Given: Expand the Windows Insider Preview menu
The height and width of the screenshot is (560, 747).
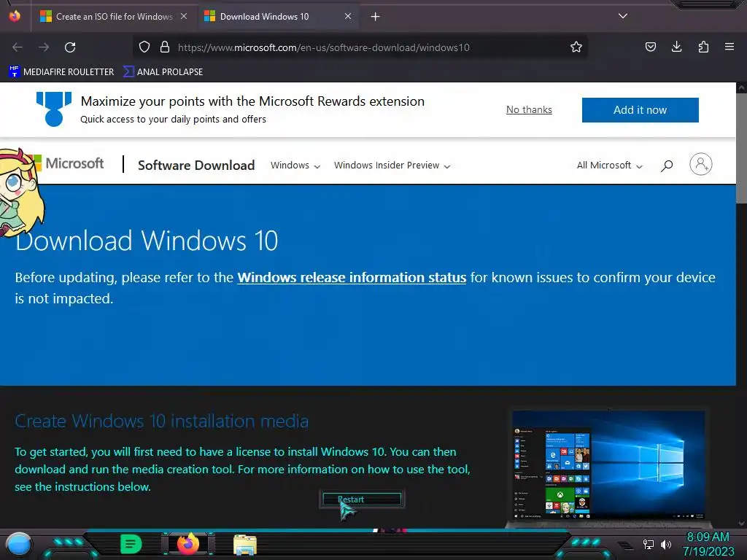Looking at the screenshot, I should [392, 166].
